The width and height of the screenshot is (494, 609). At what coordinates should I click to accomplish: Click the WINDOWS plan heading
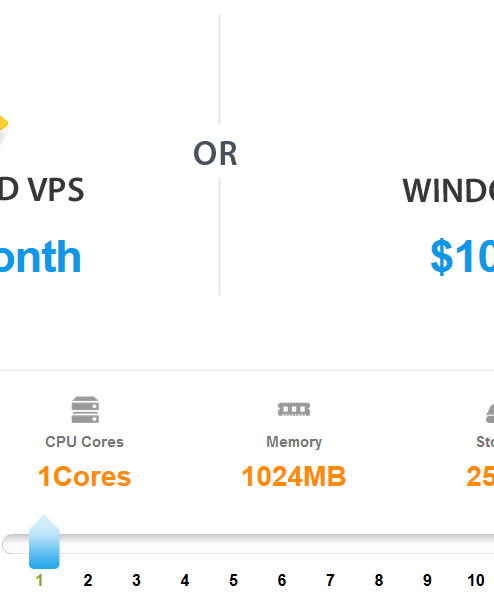coord(448,190)
